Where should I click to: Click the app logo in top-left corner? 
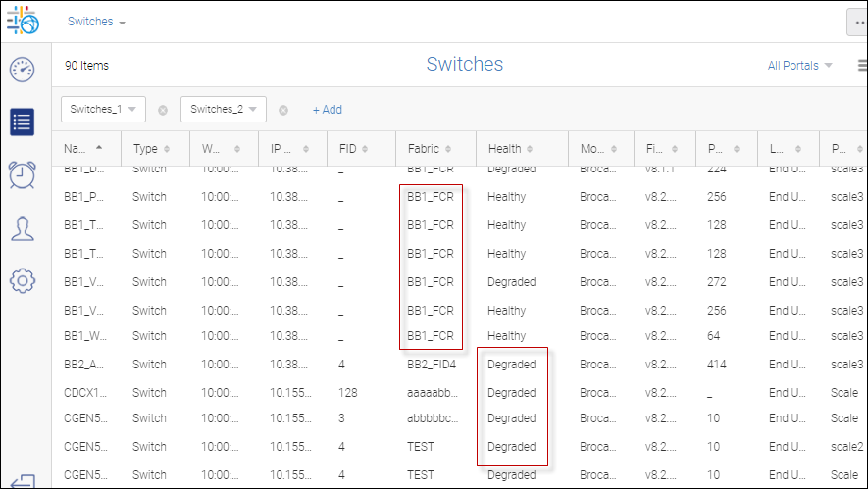(x=23, y=22)
